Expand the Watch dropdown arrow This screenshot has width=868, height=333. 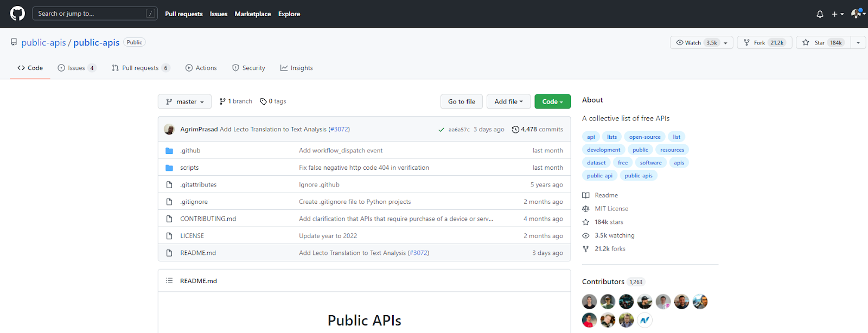pos(726,42)
